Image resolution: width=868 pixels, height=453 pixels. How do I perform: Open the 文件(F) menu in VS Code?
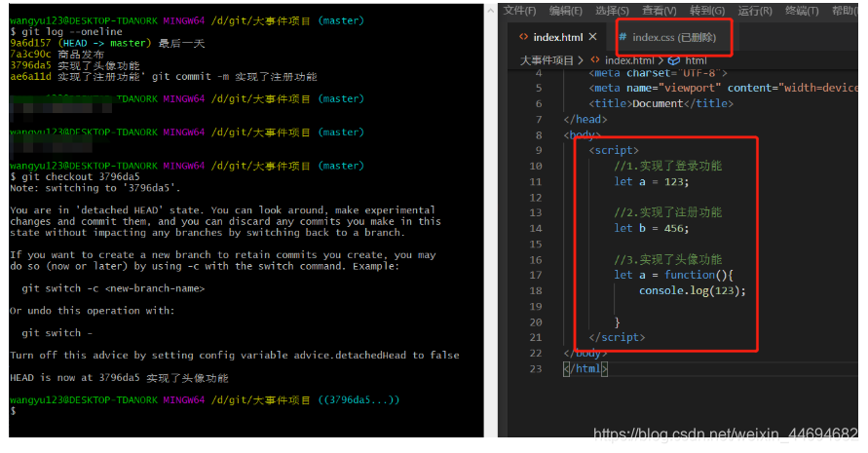click(519, 11)
